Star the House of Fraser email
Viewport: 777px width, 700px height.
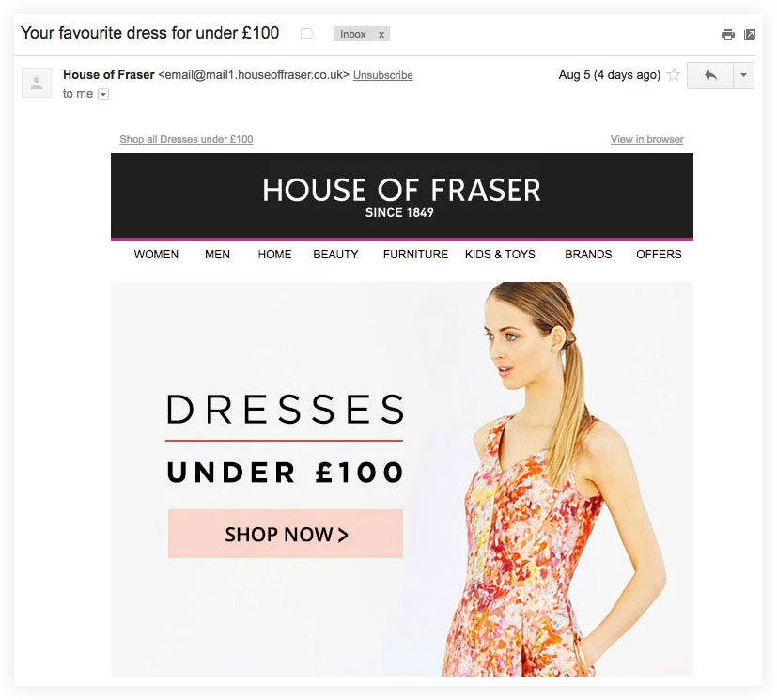(x=674, y=75)
